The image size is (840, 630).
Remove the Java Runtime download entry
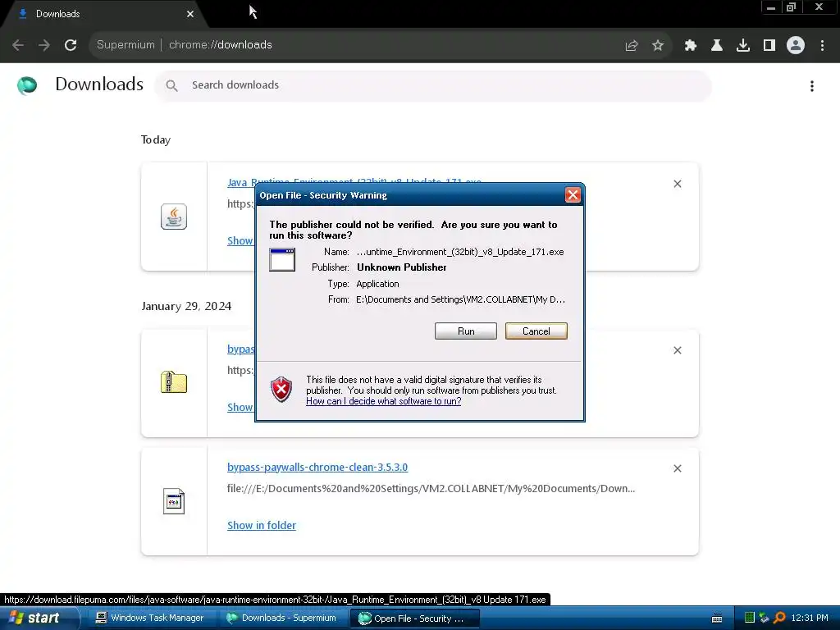coord(677,184)
